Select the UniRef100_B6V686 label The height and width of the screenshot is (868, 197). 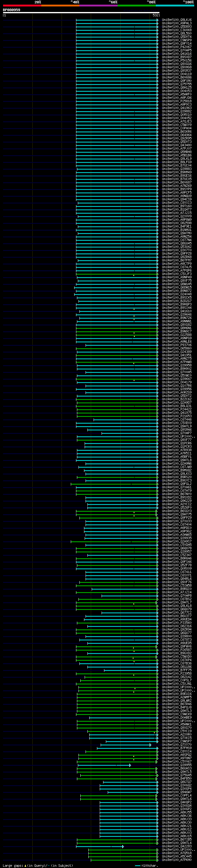pos(177,78)
